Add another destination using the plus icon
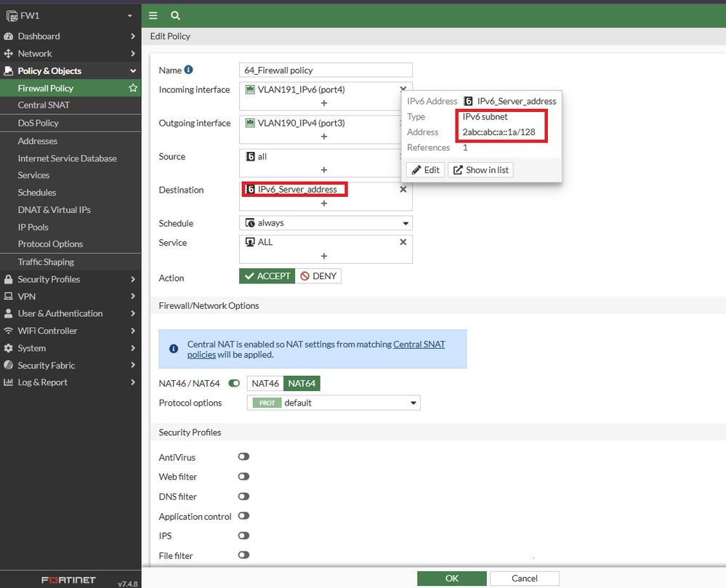The height and width of the screenshot is (588, 726). tap(324, 204)
